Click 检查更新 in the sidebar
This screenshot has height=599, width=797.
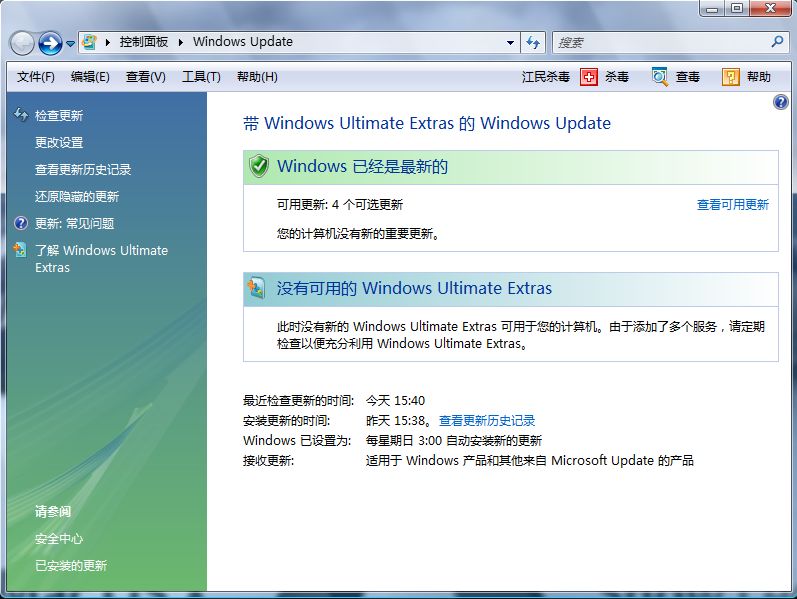(x=59, y=115)
